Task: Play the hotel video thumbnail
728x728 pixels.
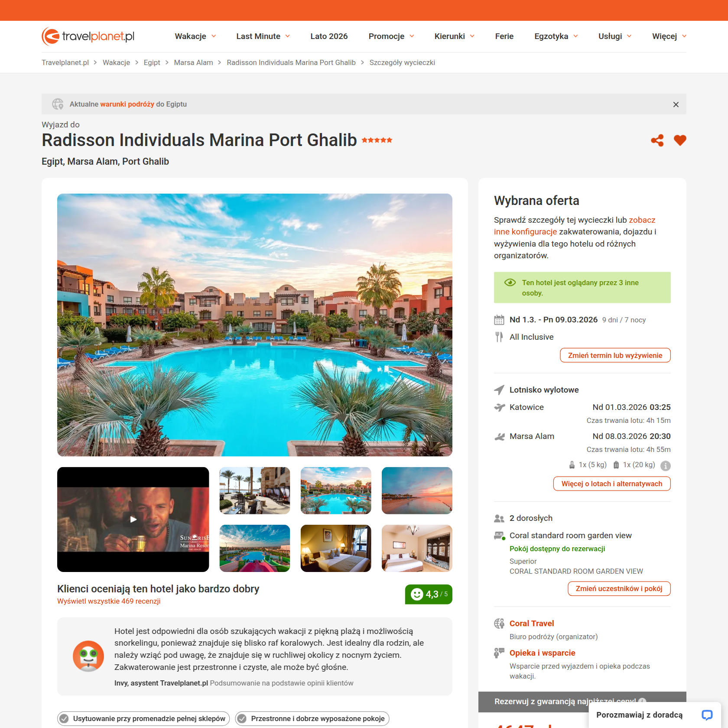Action: pyautogui.click(x=133, y=519)
